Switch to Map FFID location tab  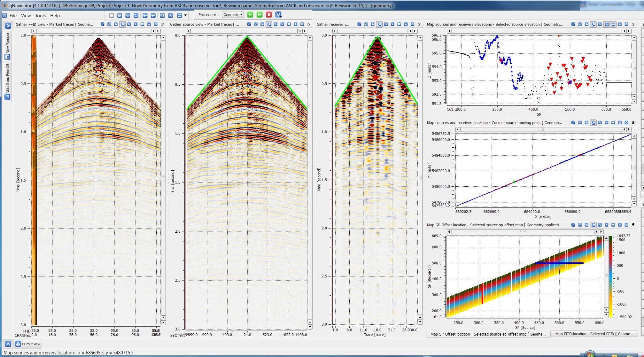click(x=594, y=334)
